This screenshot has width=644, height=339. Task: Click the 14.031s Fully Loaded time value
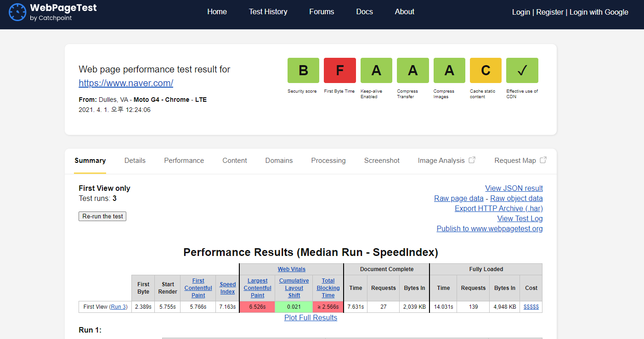tap(443, 307)
